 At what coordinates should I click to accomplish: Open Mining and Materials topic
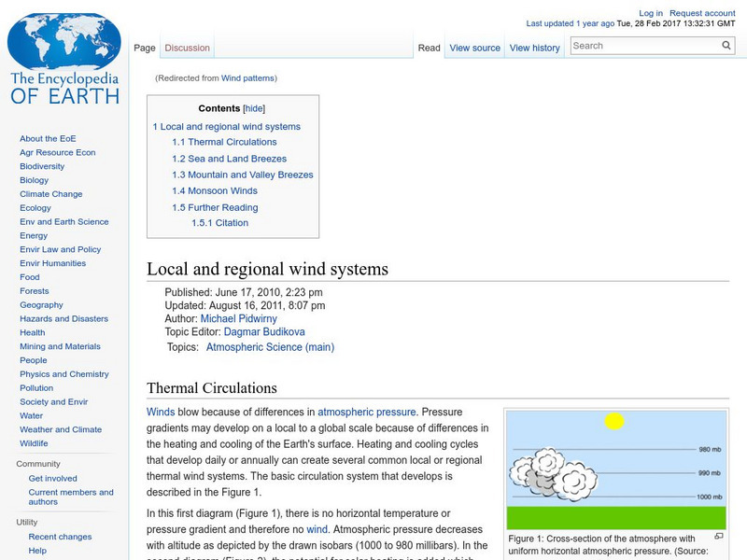pos(60,346)
